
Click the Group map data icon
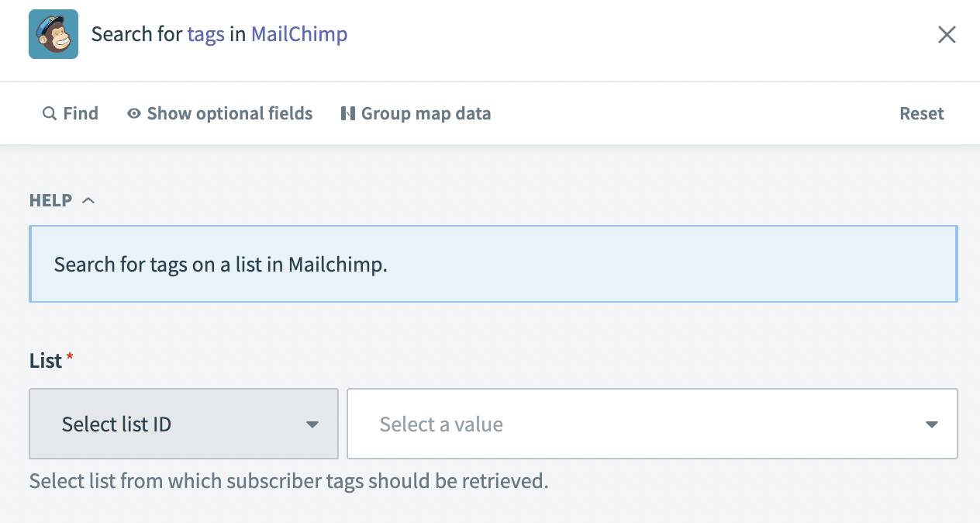347,113
